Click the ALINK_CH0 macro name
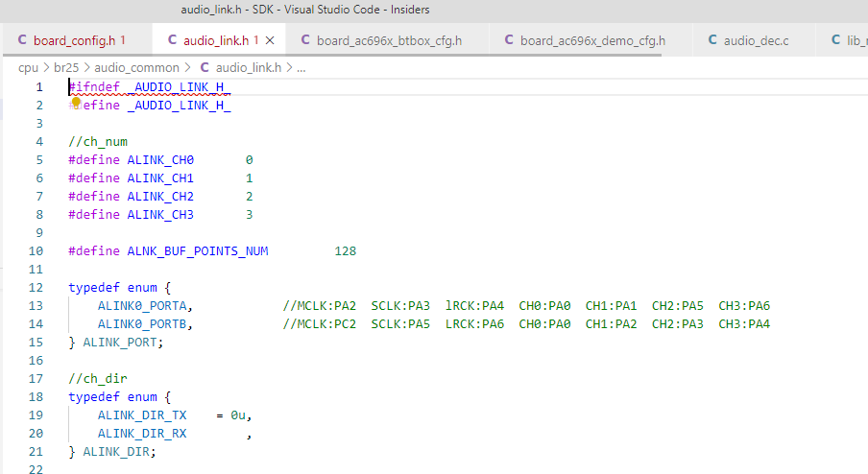868x474 pixels. tap(160, 160)
